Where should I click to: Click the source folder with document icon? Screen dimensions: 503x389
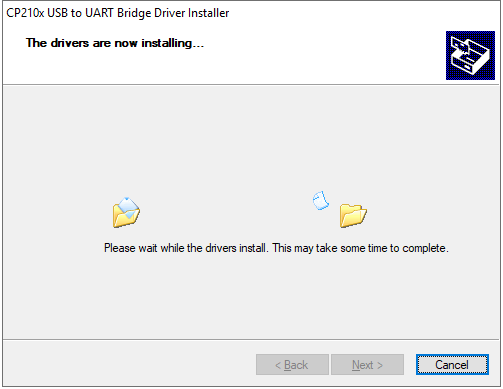126,212
